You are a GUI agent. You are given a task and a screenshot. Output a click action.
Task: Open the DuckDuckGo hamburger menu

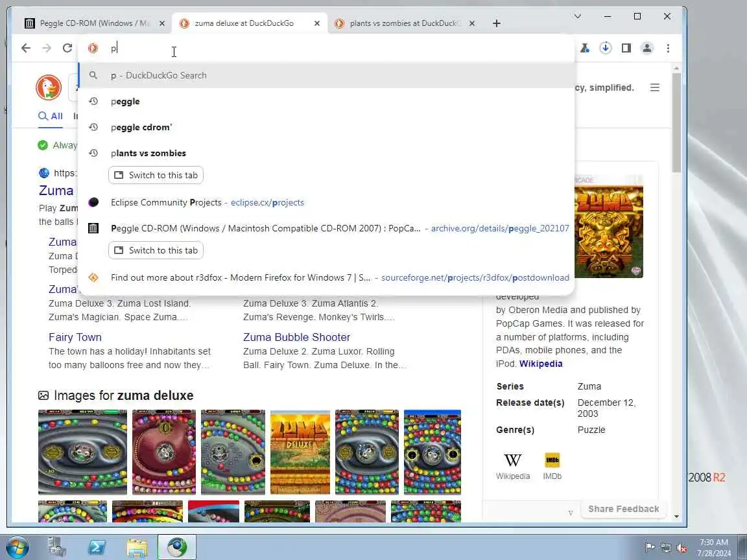pos(654,87)
